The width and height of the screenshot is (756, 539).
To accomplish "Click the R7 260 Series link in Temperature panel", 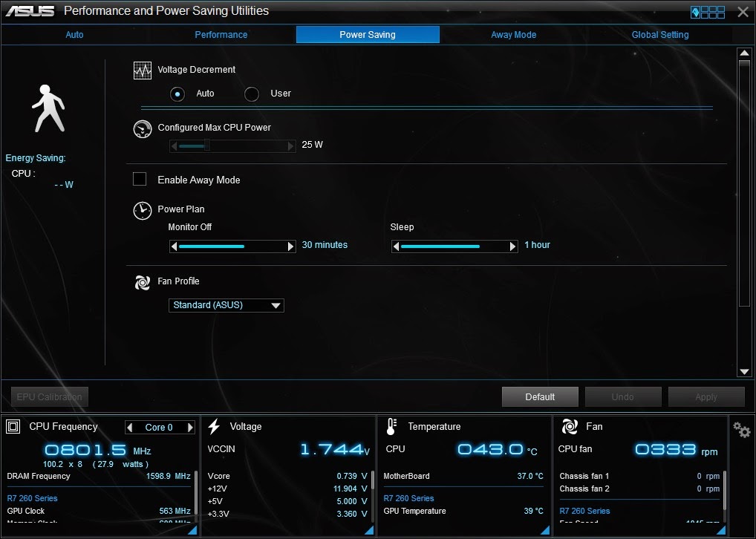I will pos(409,498).
